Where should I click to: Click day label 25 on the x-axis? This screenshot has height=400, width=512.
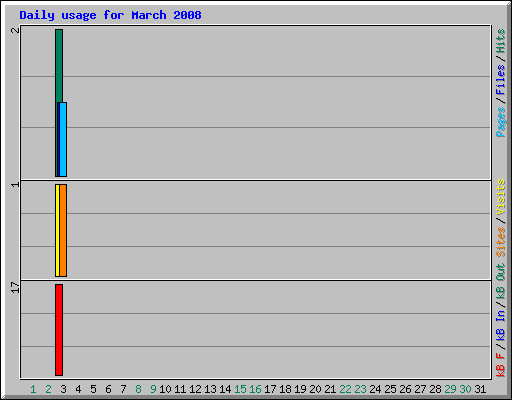(390, 389)
